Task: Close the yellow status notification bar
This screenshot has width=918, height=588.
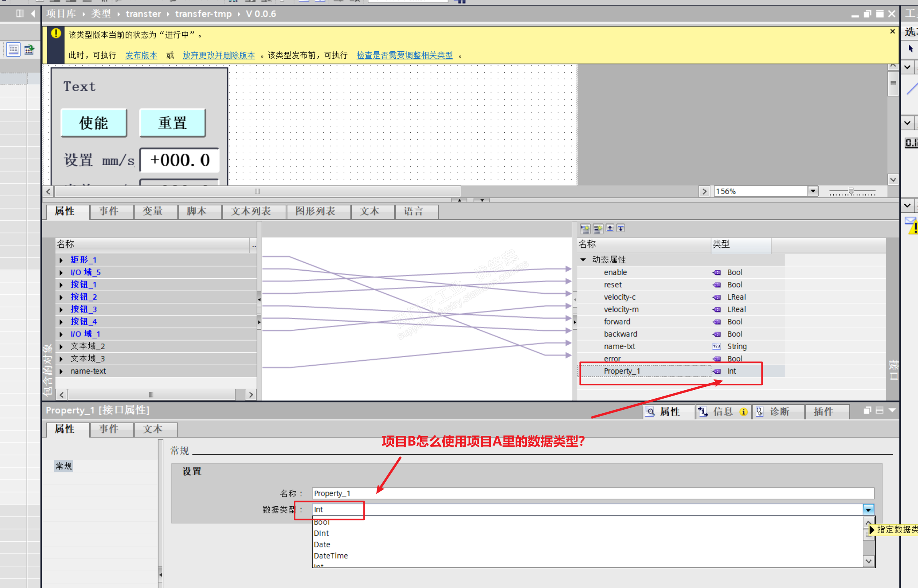Action: 892,31
